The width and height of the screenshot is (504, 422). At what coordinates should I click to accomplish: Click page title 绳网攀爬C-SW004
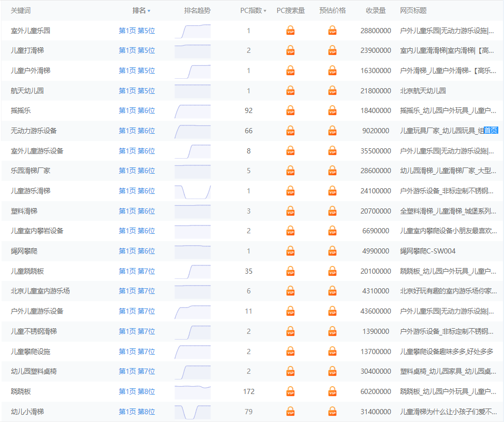pyautogui.click(x=427, y=251)
